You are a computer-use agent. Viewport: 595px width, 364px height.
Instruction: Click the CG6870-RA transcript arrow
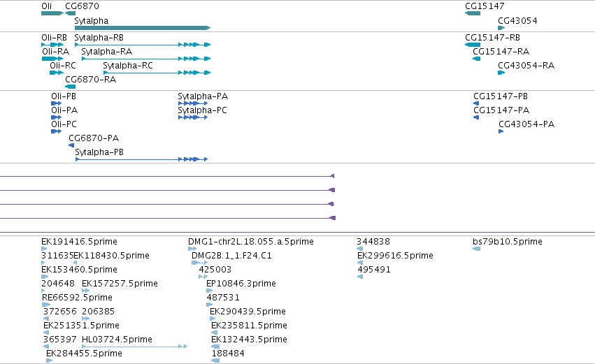pyautogui.click(x=70, y=87)
